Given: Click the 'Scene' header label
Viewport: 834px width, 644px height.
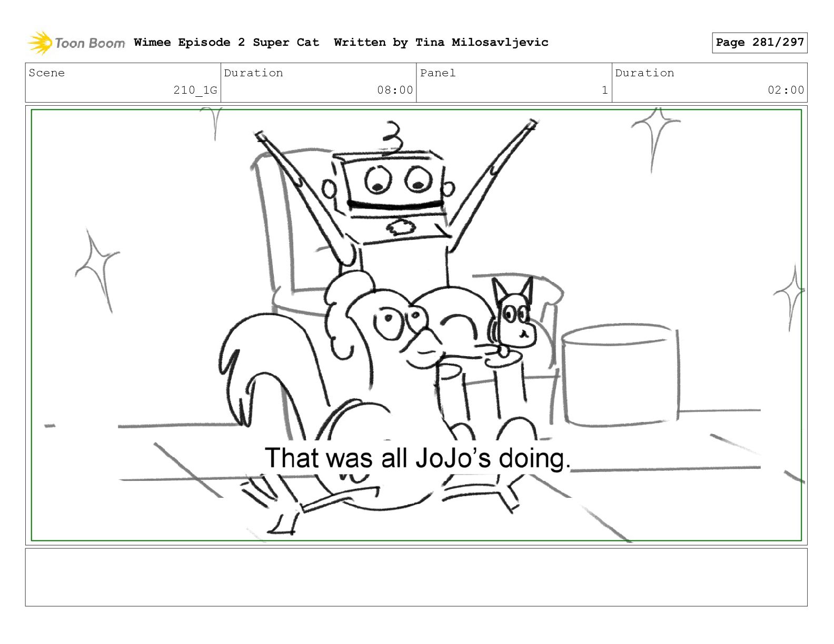Looking at the screenshot, I should coord(47,73).
